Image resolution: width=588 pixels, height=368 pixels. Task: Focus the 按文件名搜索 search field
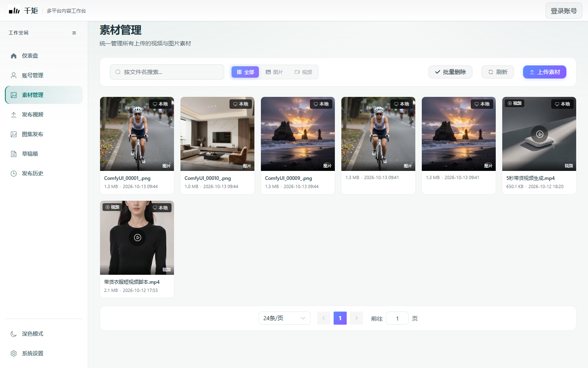[167, 72]
